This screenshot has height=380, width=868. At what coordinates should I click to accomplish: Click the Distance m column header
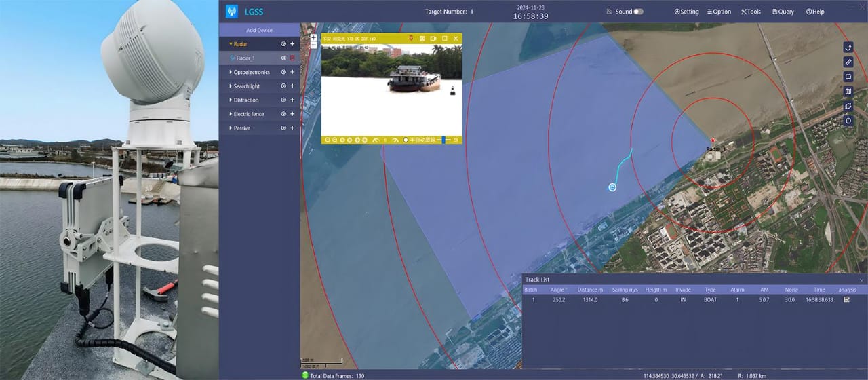[x=590, y=290]
